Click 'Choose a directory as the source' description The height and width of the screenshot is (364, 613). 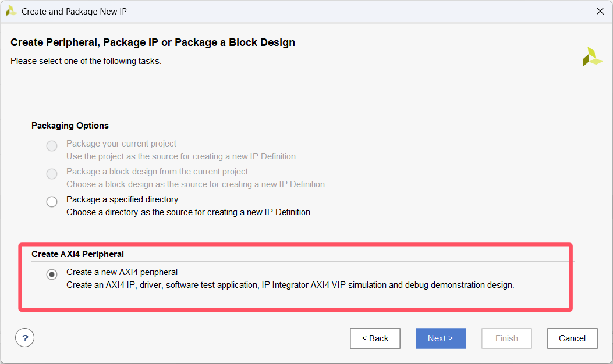pos(189,212)
